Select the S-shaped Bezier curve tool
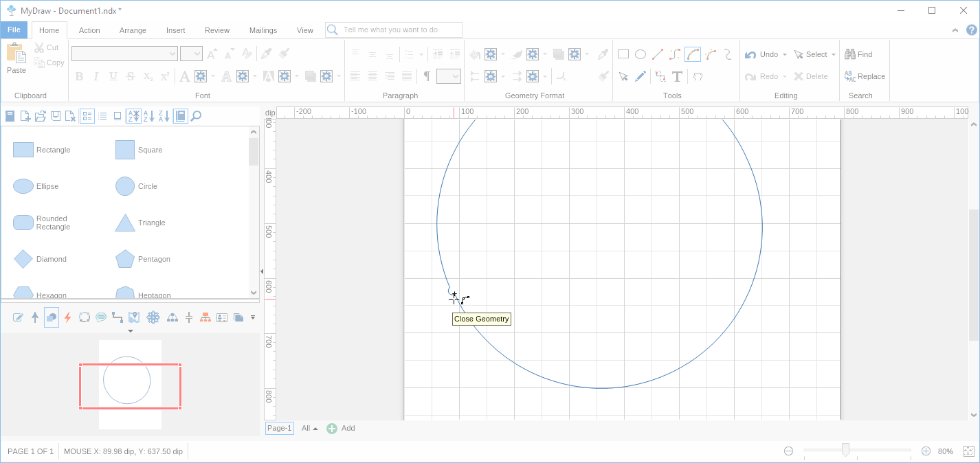The width and height of the screenshot is (980, 463). coord(675,54)
